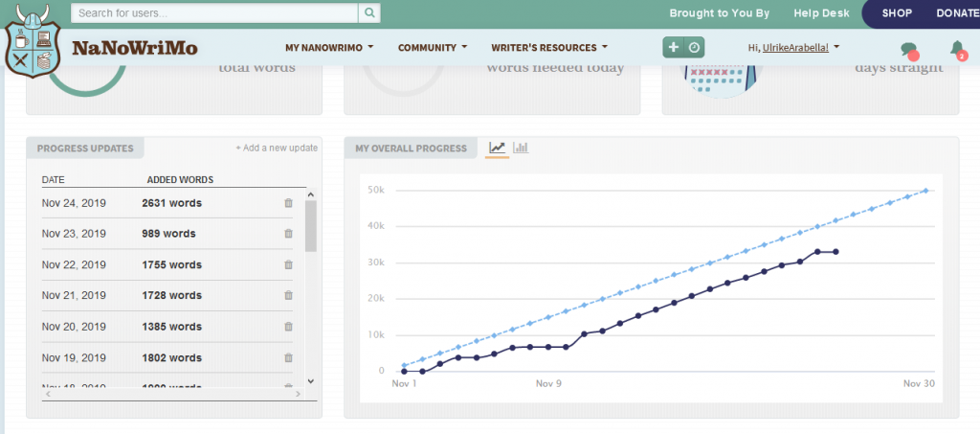Switch to line chart view

pyautogui.click(x=498, y=148)
